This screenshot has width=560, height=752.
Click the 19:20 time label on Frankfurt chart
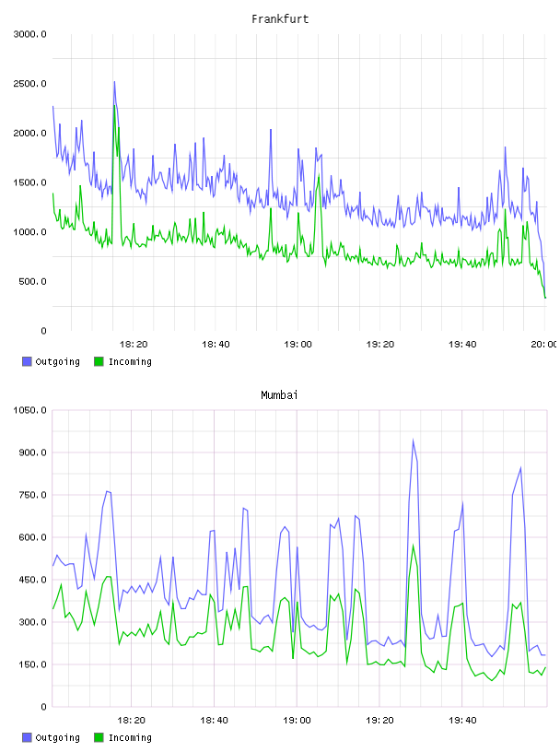[380, 345]
